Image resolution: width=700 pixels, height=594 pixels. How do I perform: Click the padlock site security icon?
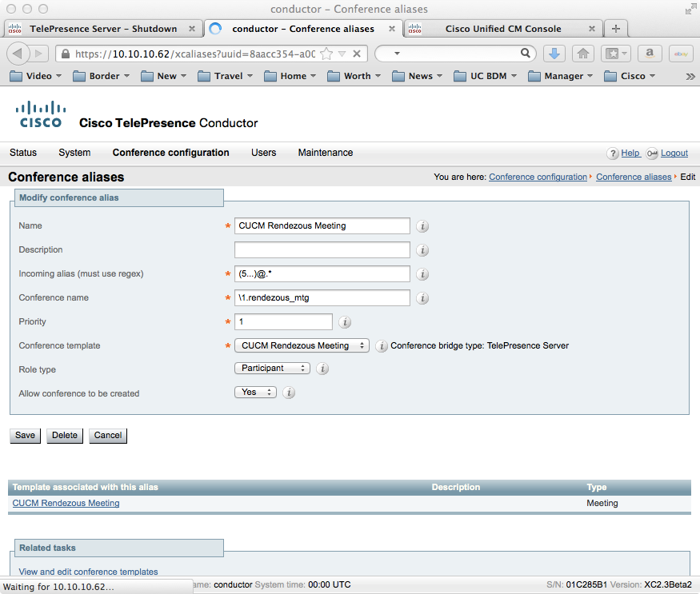[66, 54]
